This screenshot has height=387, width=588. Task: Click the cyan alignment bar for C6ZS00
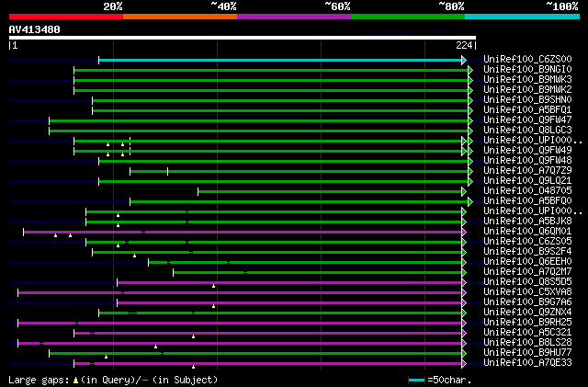[x=280, y=60]
